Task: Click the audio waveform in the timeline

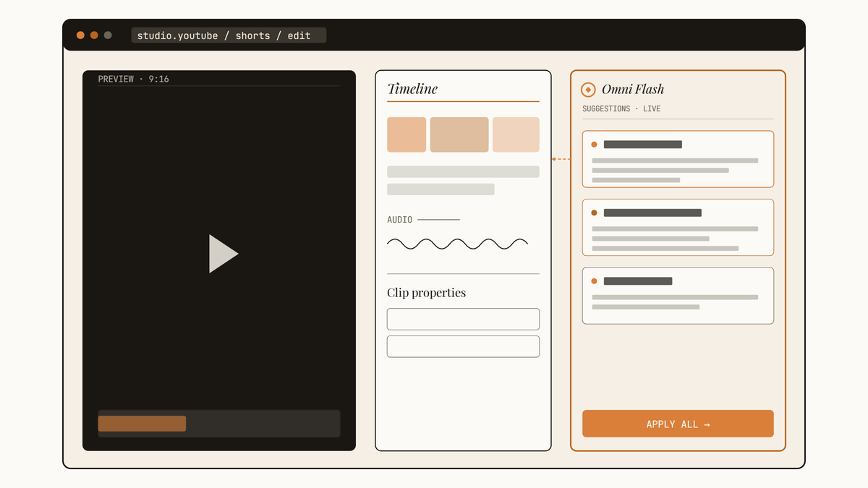Action: (x=457, y=244)
